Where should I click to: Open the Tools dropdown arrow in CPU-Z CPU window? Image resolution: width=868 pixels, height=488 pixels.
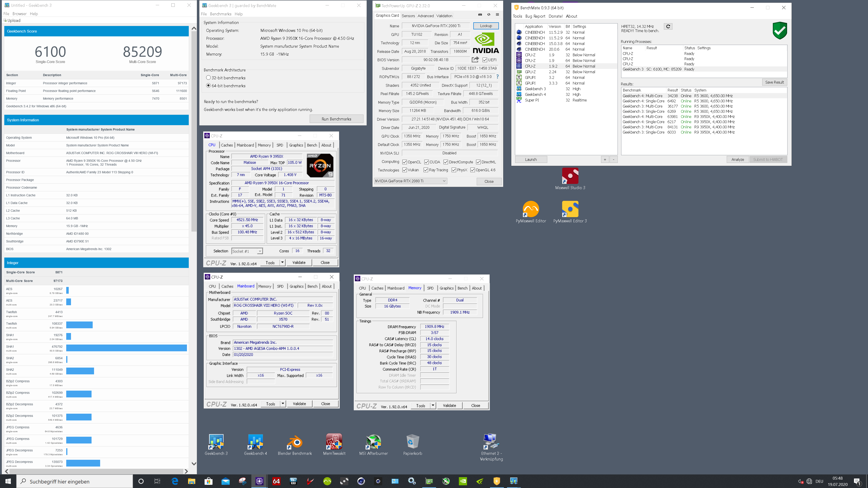coord(282,262)
